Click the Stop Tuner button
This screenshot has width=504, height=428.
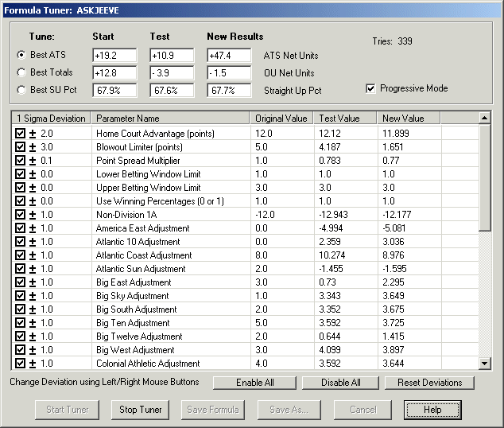click(140, 410)
